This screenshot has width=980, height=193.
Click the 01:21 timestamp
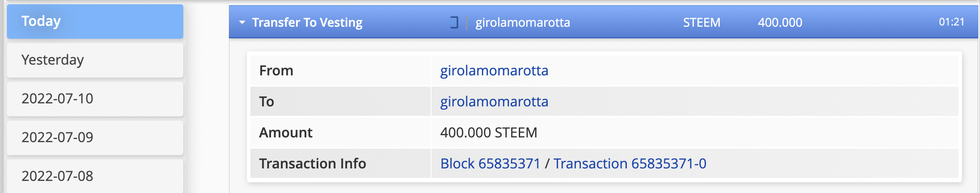click(x=951, y=22)
